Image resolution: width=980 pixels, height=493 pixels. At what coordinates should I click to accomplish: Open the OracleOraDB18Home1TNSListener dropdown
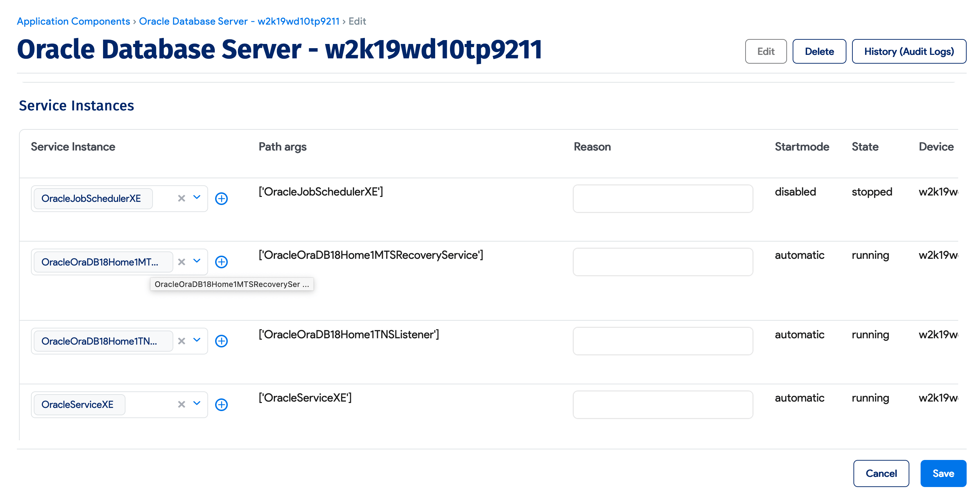(197, 341)
